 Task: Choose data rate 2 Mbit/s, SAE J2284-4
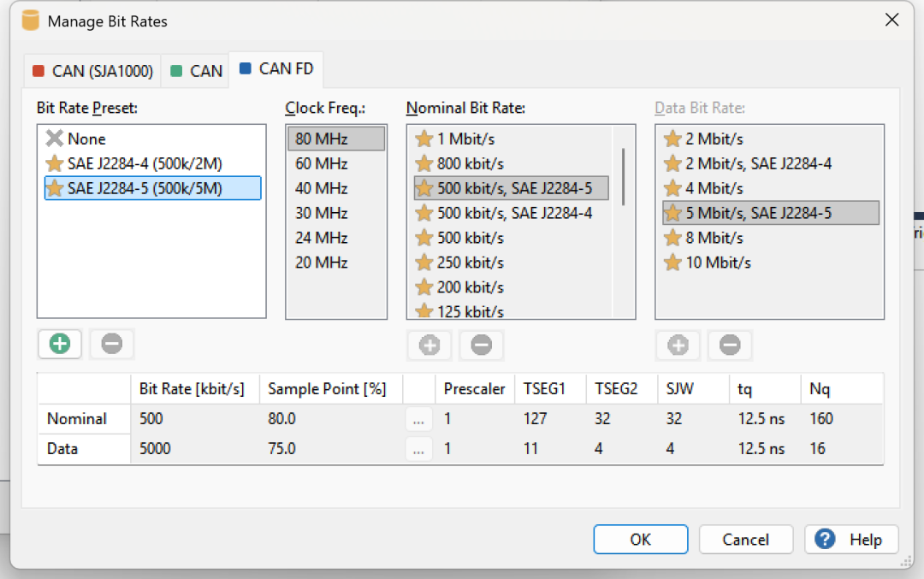[771, 163]
